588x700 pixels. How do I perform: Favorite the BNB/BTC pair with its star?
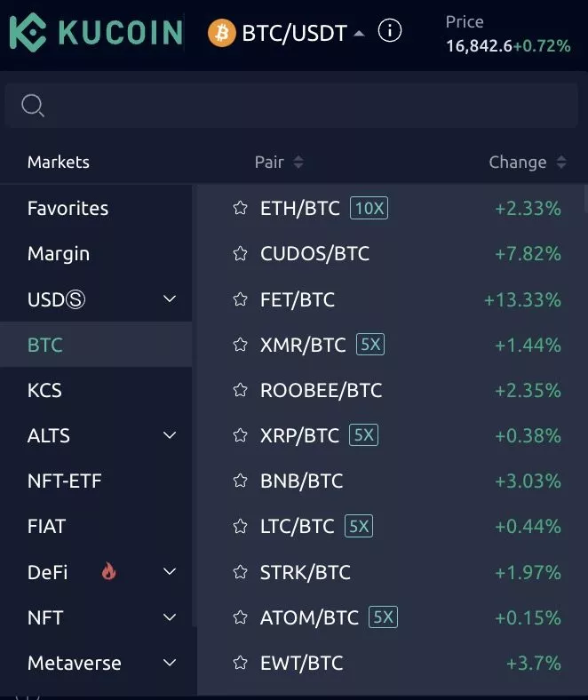tap(240, 481)
